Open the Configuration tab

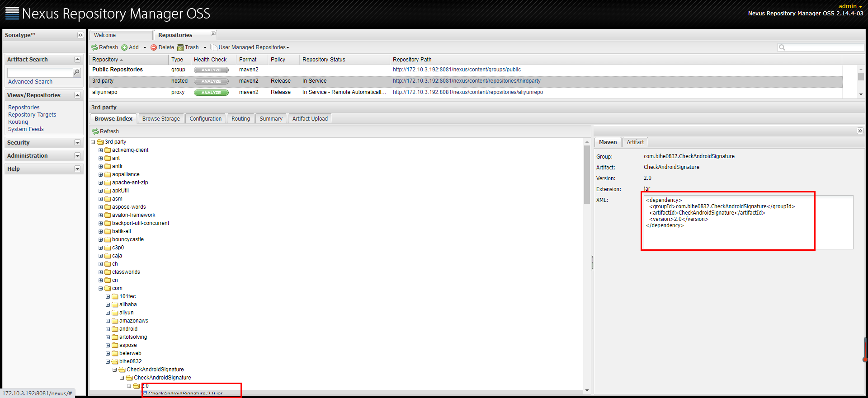point(206,119)
